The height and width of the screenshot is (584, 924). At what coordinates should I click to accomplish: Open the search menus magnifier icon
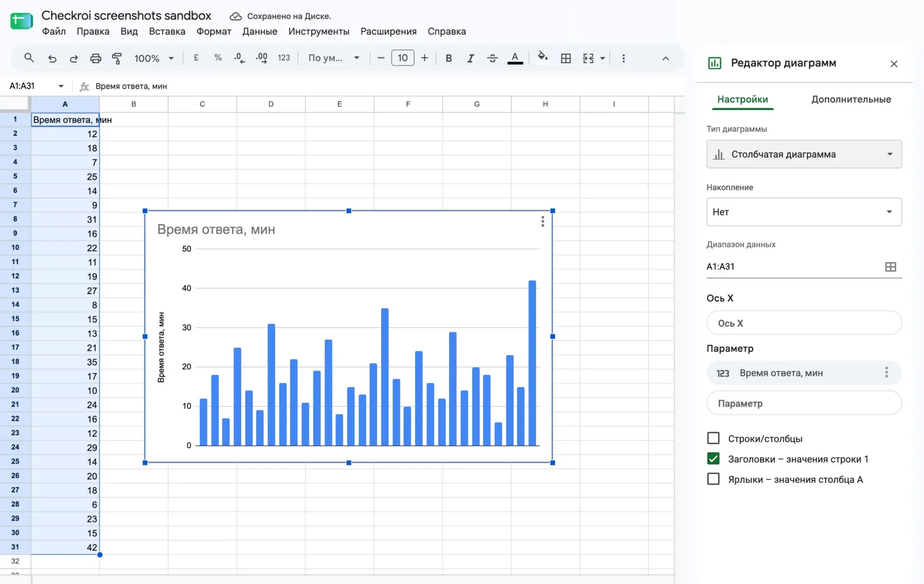[29, 58]
